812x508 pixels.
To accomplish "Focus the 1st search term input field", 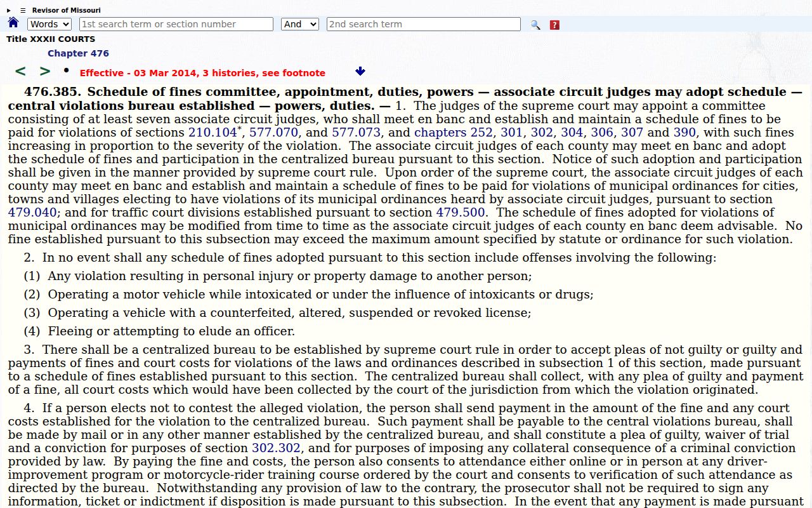I will (x=176, y=24).
